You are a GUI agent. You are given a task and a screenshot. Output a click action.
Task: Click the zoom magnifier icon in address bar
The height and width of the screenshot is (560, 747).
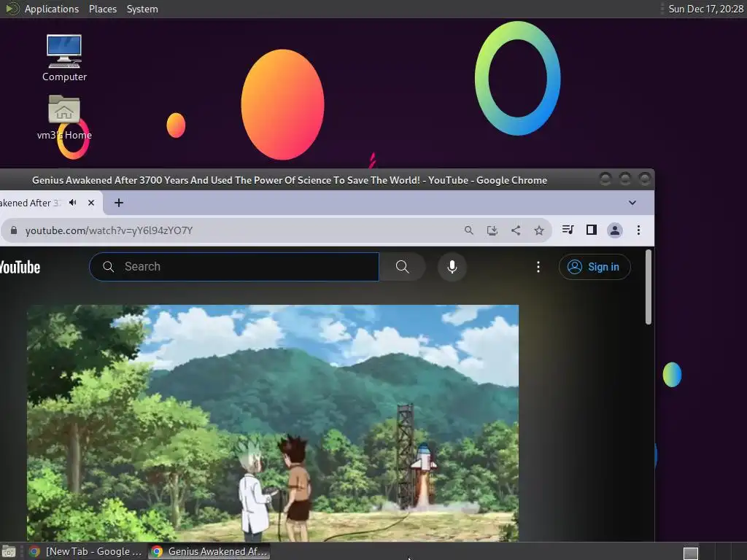tap(469, 230)
